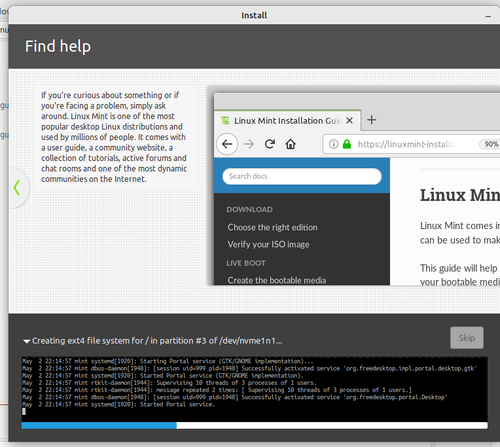Click the 'Find help' slide heading
Image resolution: width=500 pixels, height=447 pixels.
click(x=58, y=46)
